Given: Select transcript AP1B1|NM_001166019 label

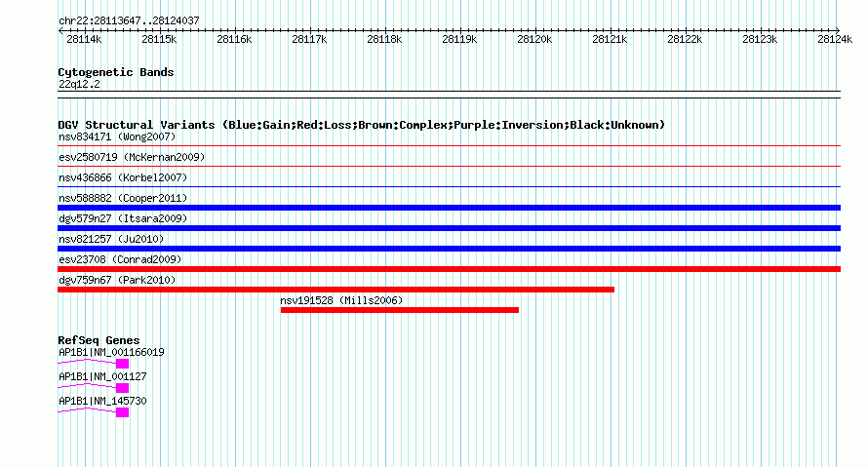Looking at the screenshot, I should pyautogui.click(x=111, y=353).
